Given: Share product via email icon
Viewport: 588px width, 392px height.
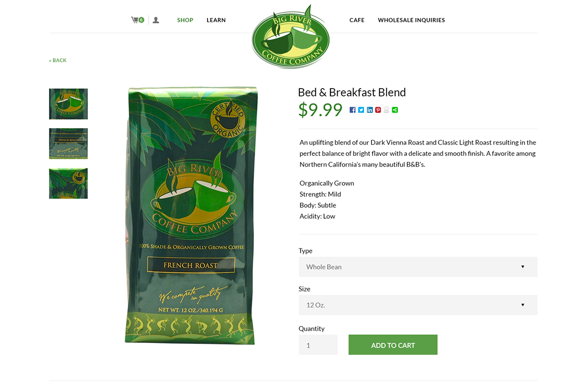Looking at the screenshot, I should (387, 110).
